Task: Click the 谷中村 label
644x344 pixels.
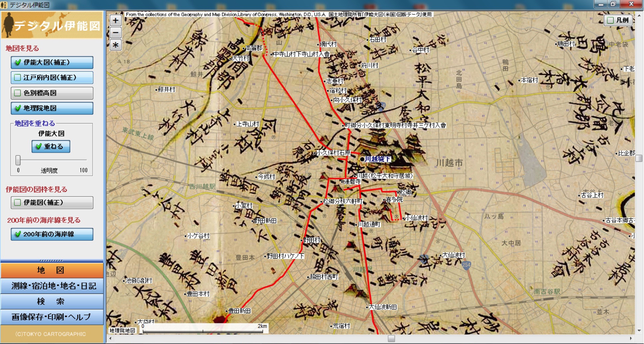Action: 420,50
